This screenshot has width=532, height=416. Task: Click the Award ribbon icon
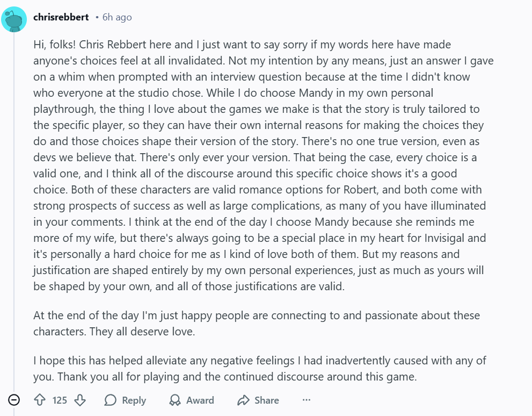coord(175,400)
